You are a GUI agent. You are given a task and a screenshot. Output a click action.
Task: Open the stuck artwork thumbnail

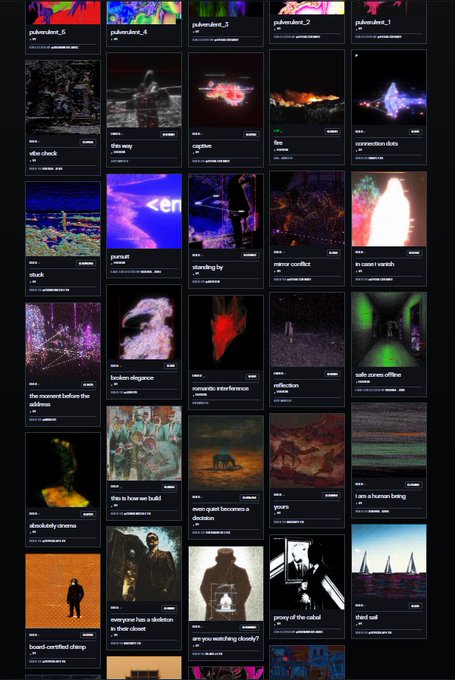pos(63,219)
